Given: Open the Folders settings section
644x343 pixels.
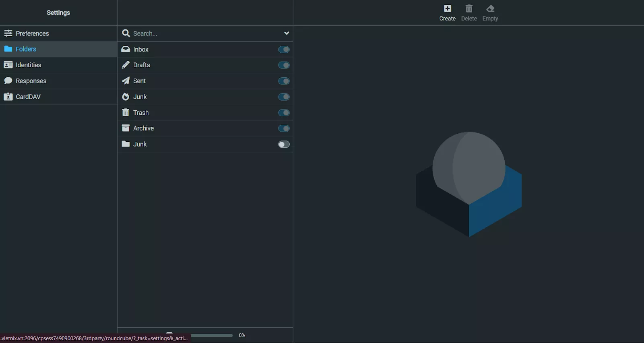Looking at the screenshot, I should tap(58, 49).
